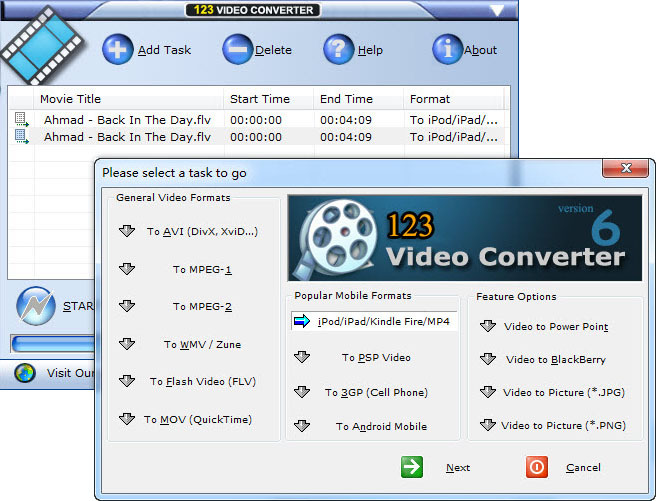Click the lightning START icon
The width and height of the screenshot is (656, 501).
point(36,306)
